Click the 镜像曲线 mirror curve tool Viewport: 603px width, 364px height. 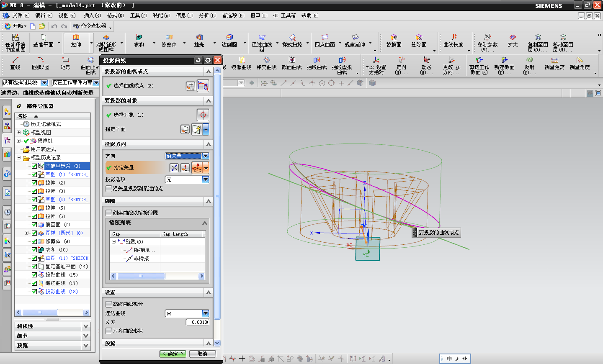point(242,64)
